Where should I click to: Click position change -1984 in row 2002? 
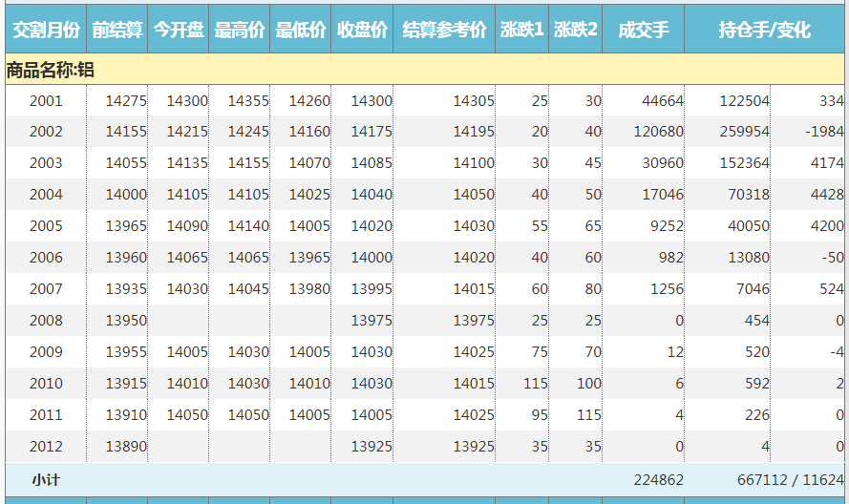(x=823, y=132)
